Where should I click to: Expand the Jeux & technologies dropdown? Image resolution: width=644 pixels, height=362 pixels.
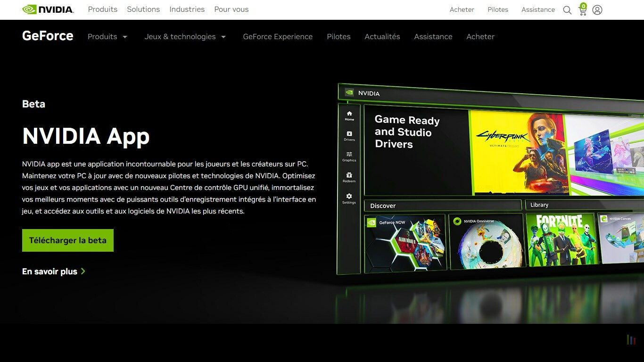click(x=185, y=37)
